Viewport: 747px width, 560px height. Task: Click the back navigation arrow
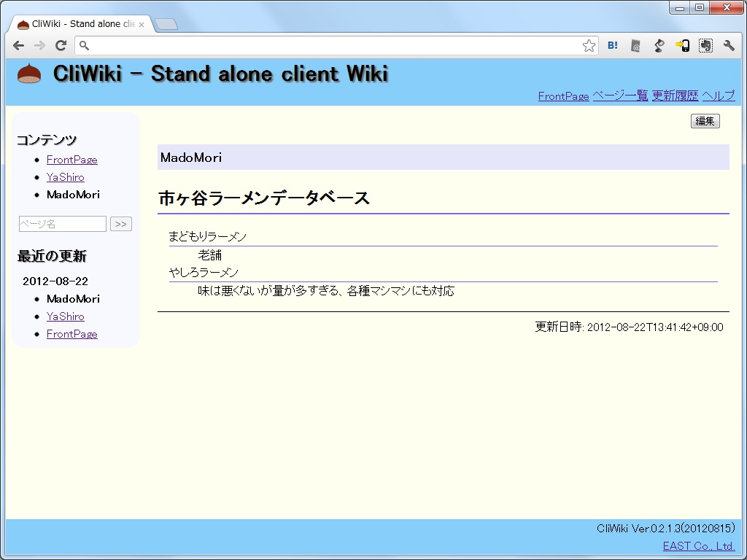18,45
